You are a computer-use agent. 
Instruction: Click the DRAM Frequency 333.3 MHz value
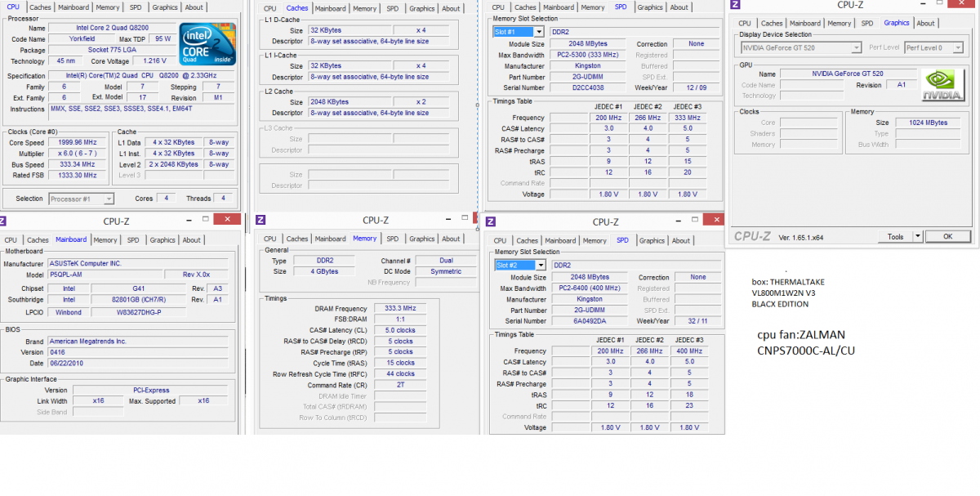coord(400,308)
